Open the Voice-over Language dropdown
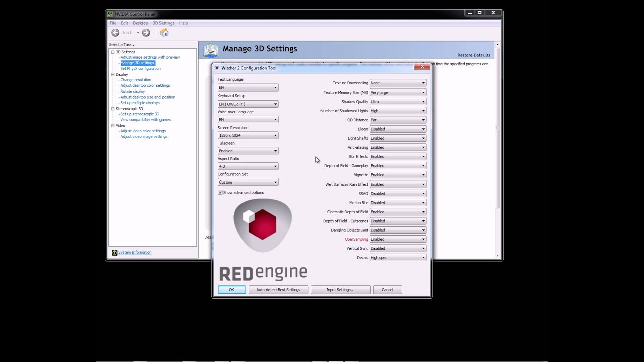Image resolution: width=644 pixels, height=362 pixels. click(x=248, y=119)
